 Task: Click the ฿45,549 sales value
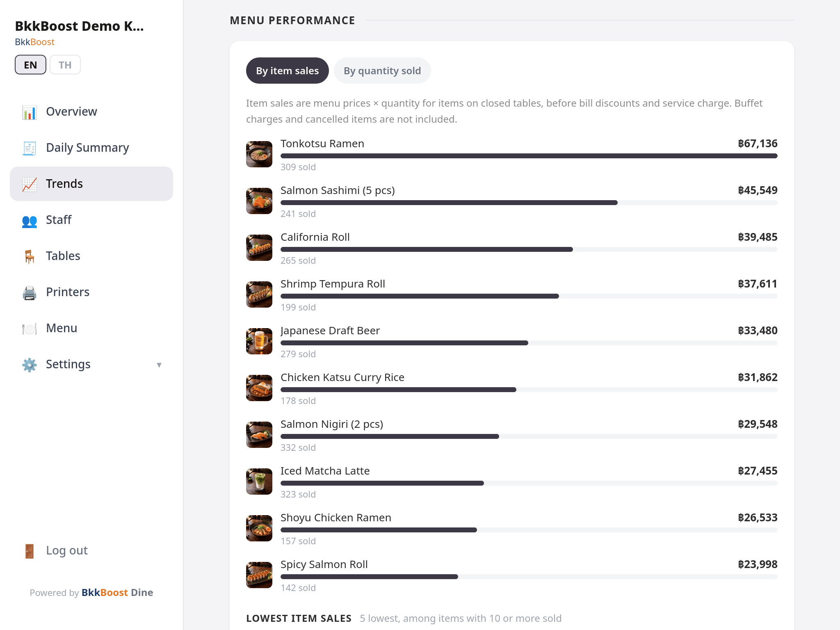[758, 190]
